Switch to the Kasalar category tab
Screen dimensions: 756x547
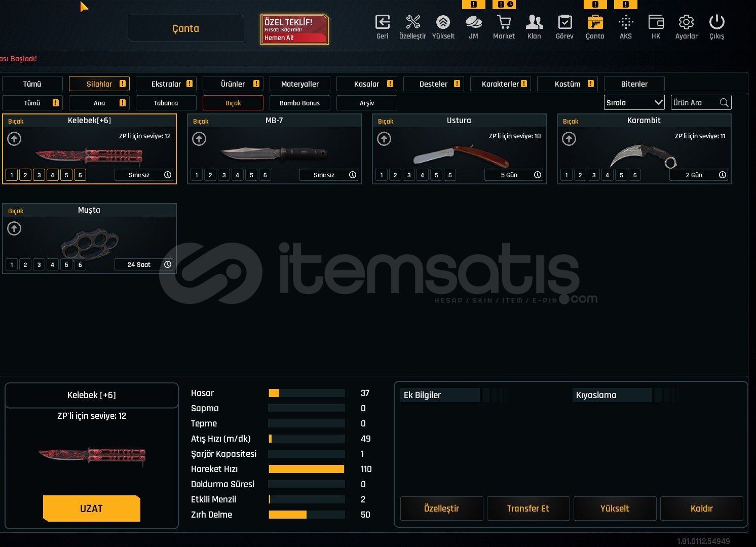coord(366,84)
